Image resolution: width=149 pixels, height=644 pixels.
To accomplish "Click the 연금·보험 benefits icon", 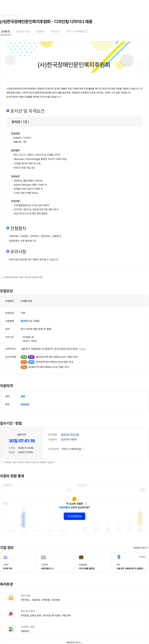I will pyautogui.click(x=11, y=598).
